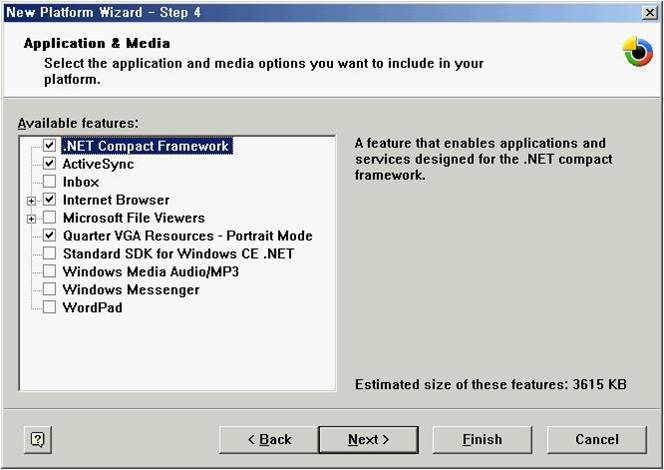Image resolution: width=664 pixels, height=470 pixels.
Task: Uncheck the ActiveSync checkbox
Action: (50, 164)
